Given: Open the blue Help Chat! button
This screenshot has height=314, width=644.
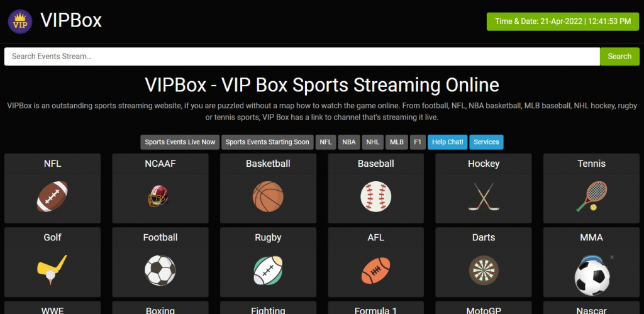Looking at the screenshot, I should [448, 142].
